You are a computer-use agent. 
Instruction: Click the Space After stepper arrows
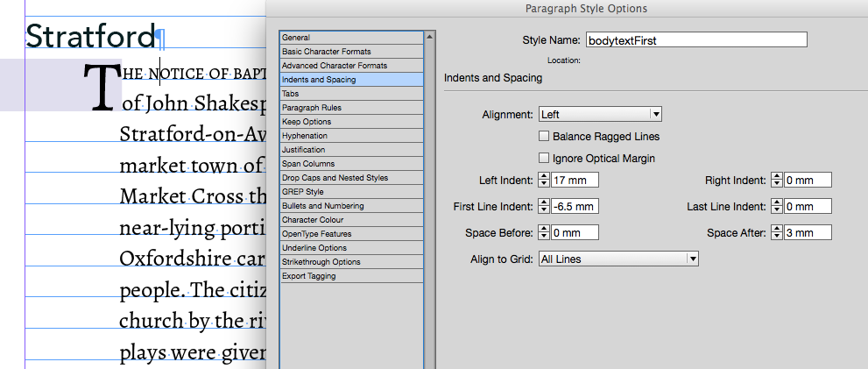(x=777, y=232)
